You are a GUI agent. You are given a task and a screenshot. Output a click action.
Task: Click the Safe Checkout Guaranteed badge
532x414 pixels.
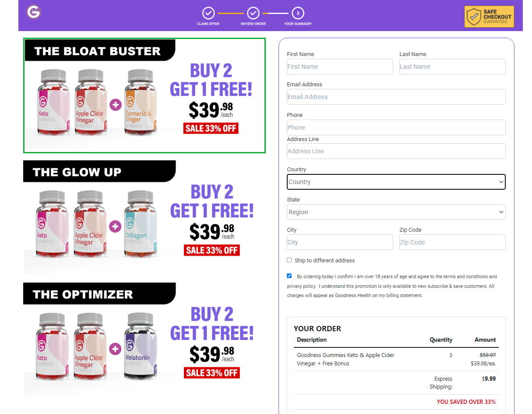(489, 16)
